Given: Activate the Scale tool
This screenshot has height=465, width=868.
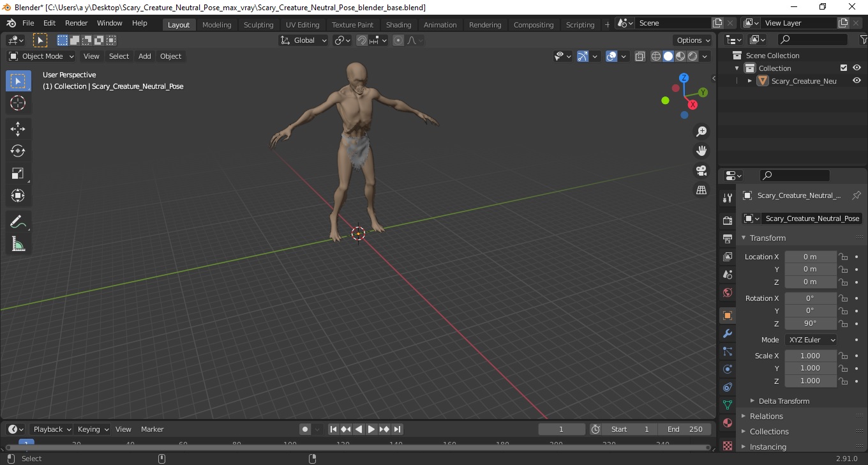Looking at the screenshot, I should pos(18,174).
